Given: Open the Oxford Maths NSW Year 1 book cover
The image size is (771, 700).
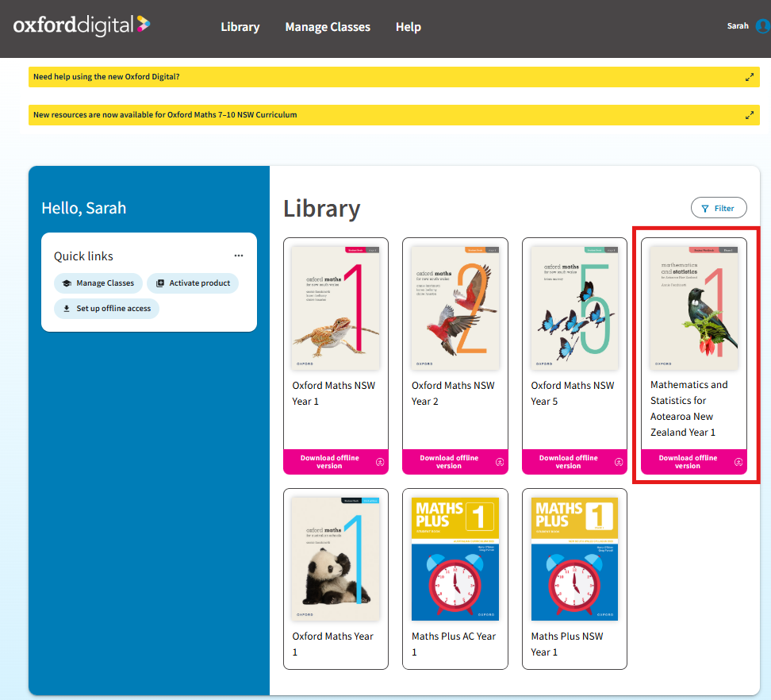Looking at the screenshot, I should [x=336, y=309].
